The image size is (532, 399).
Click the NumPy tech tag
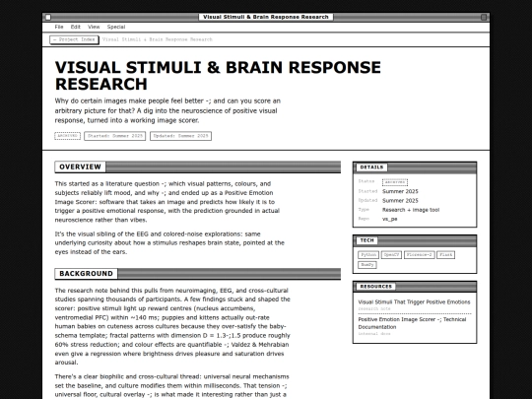(x=367, y=265)
